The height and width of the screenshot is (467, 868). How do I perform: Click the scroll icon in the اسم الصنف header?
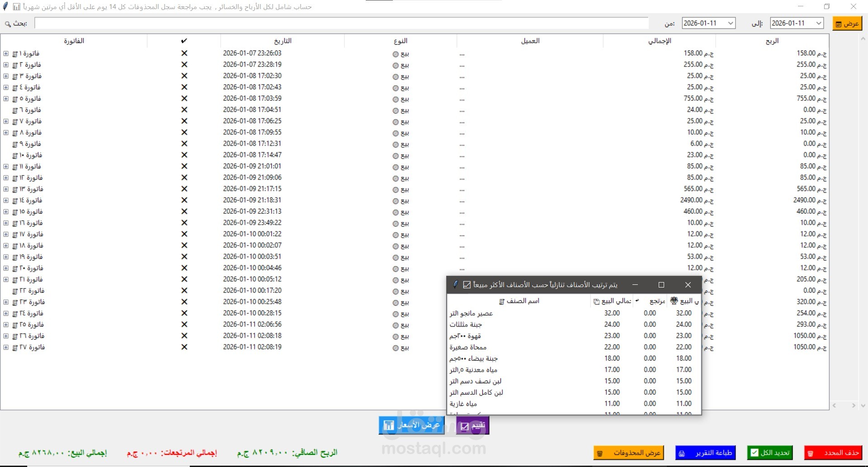click(501, 302)
